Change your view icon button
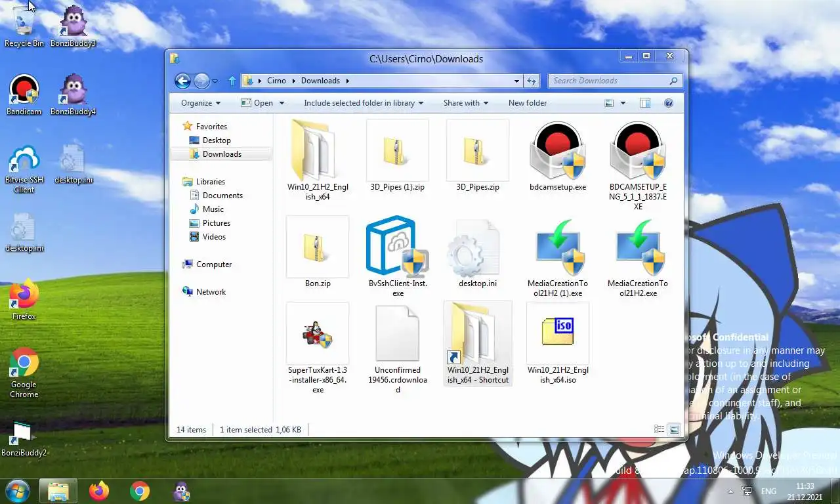Screen dimensions: 840x504 (609, 103)
